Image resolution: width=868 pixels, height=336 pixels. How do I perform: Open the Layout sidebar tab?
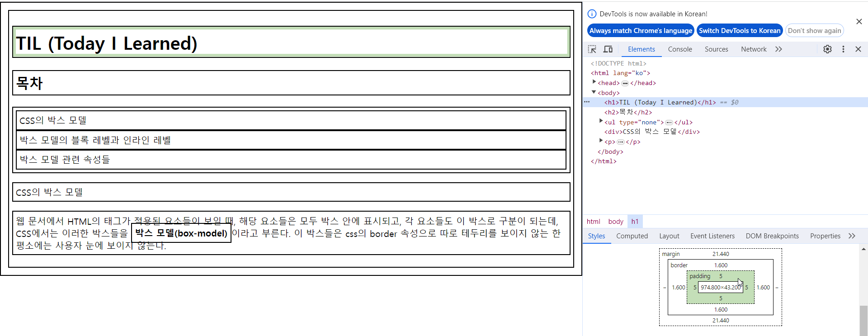[x=669, y=236]
